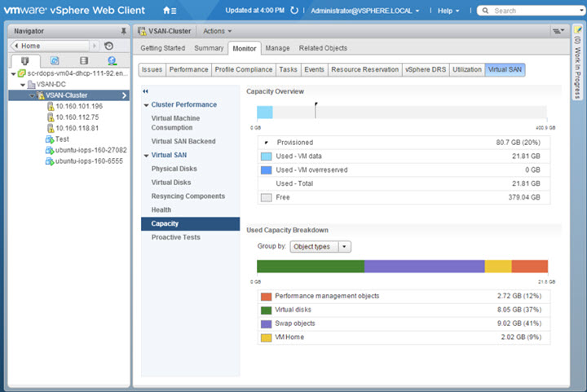
Task: Open Work In Progress panel
Action: pos(577,62)
